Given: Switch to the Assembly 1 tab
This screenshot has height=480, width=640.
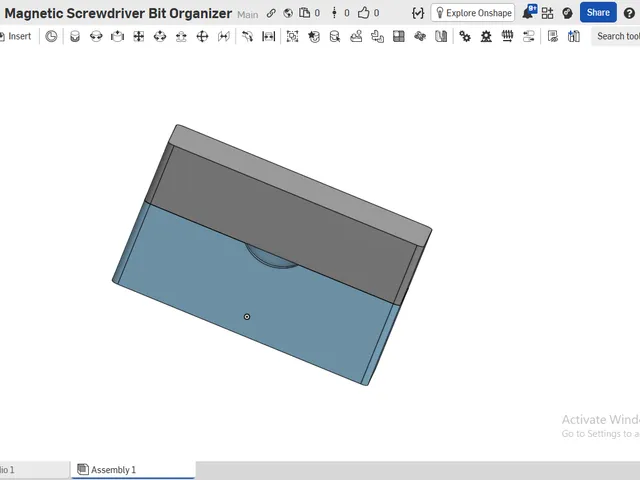Looking at the screenshot, I should 133,470.
